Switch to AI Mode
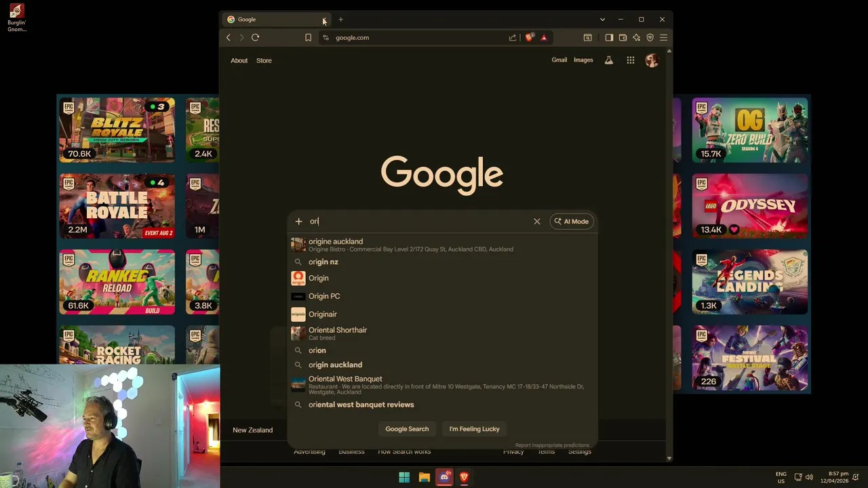Viewport: 868px width, 488px height. pyautogui.click(x=572, y=221)
